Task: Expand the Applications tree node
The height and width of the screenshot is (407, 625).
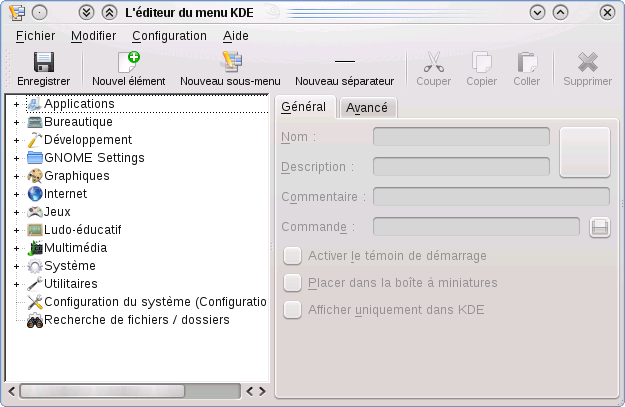Action: click(16, 104)
